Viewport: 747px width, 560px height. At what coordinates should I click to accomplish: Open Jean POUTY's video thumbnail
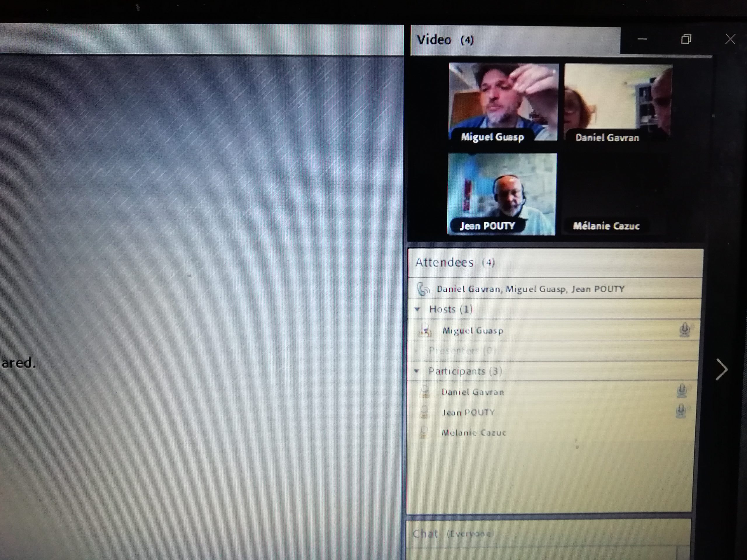point(502,194)
